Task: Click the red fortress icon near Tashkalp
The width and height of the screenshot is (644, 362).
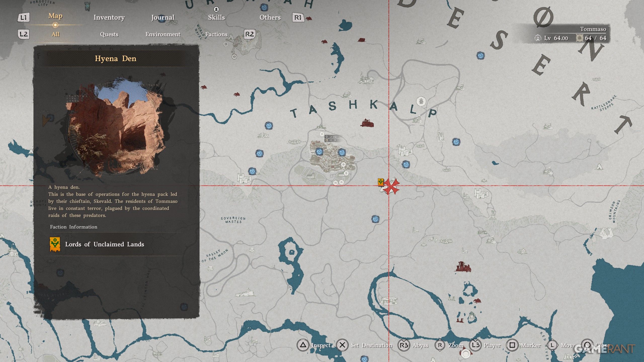Action: 367,123
